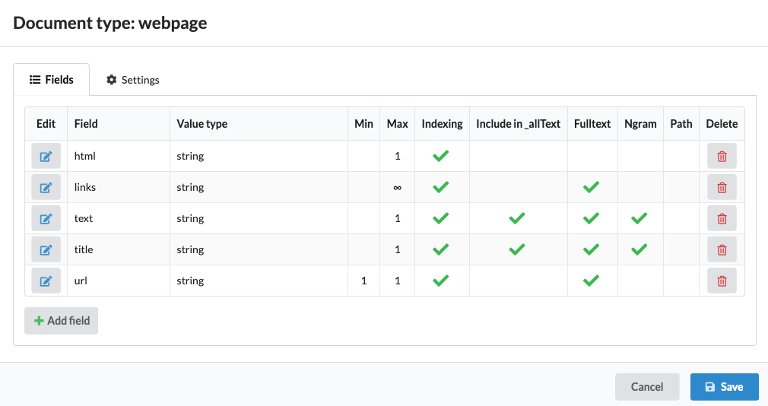
Task: Open the Settings tab
Action: (x=133, y=80)
